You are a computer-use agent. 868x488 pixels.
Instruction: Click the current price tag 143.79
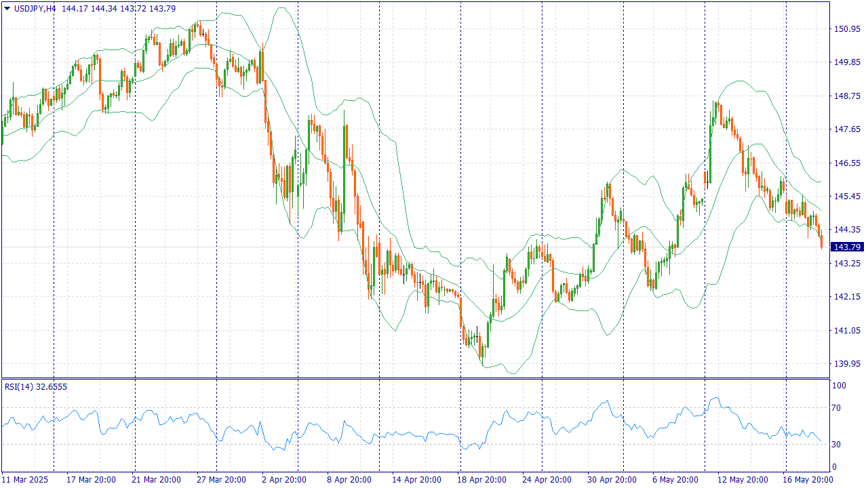848,247
